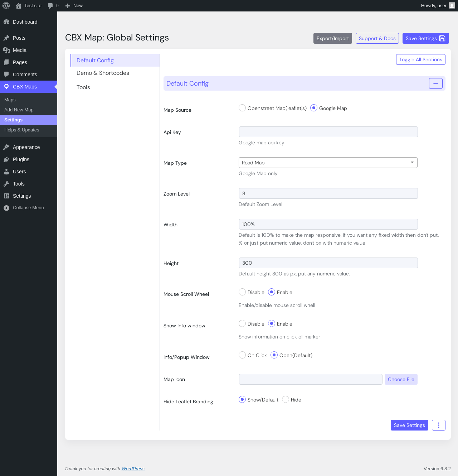Screen dimensions: 458x476
Task: Click the plus icon beside New
Action: pos(68,6)
